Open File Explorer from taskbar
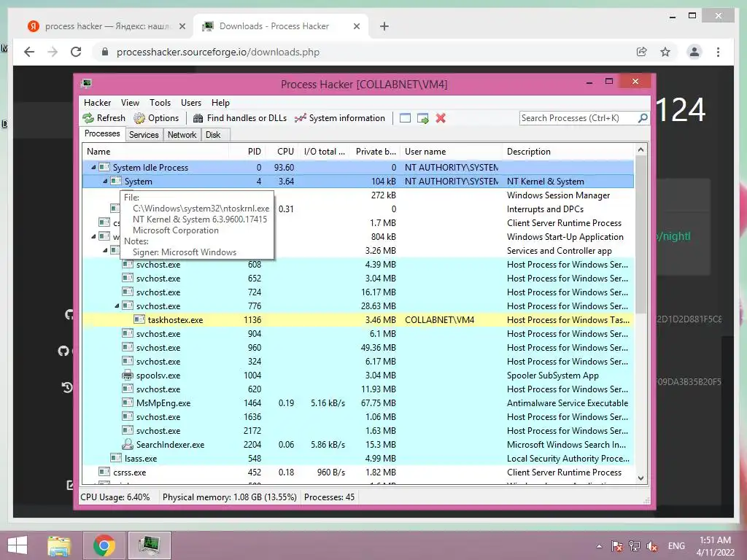The width and height of the screenshot is (747, 560). tap(59, 545)
